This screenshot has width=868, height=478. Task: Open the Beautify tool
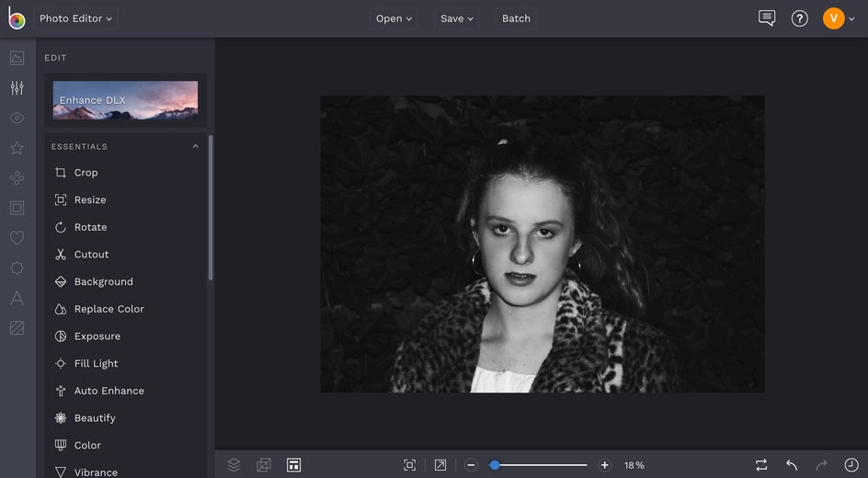[x=126, y=417]
